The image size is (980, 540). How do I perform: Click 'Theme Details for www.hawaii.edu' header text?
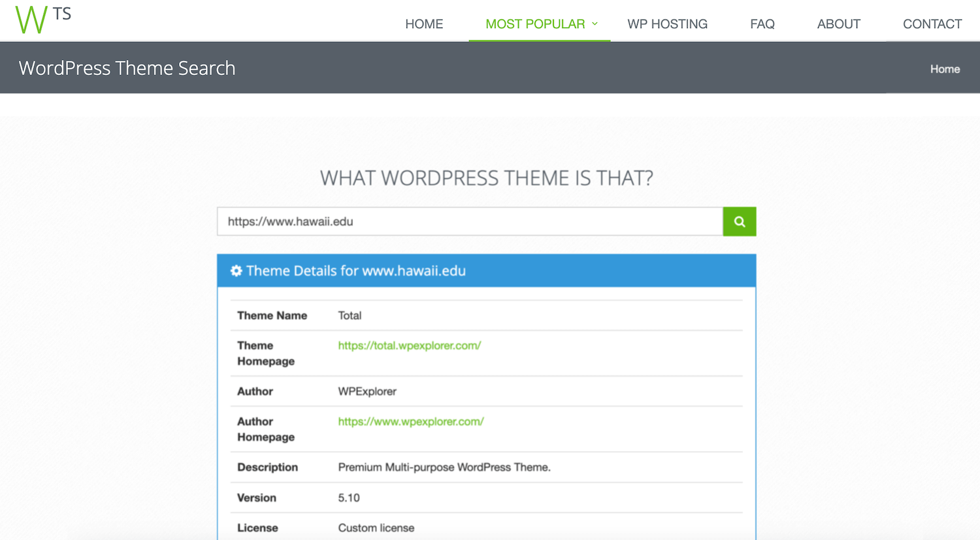(356, 270)
